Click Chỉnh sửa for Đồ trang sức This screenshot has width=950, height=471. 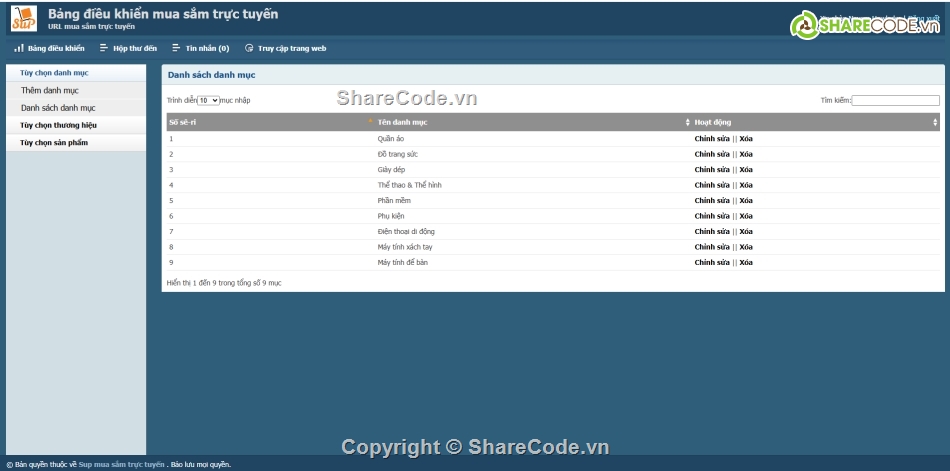coord(712,154)
